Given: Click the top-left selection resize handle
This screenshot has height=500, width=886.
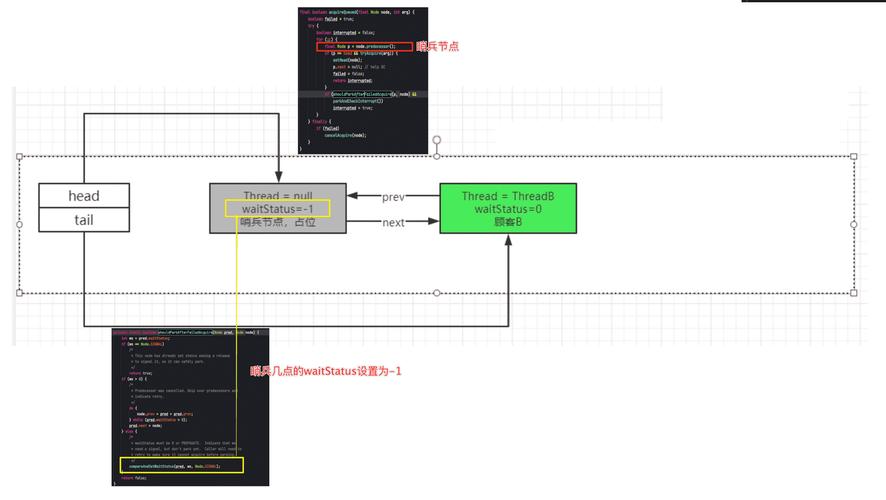Looking at the screenshot, I should 19,156.
